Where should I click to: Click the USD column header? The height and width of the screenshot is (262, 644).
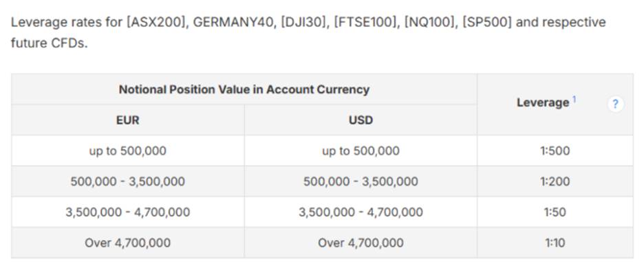click(x=361, y=120)
